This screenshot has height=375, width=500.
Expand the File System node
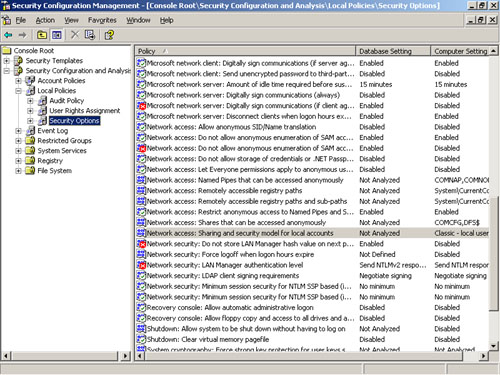pyautogui.click(x=18, y=171)
